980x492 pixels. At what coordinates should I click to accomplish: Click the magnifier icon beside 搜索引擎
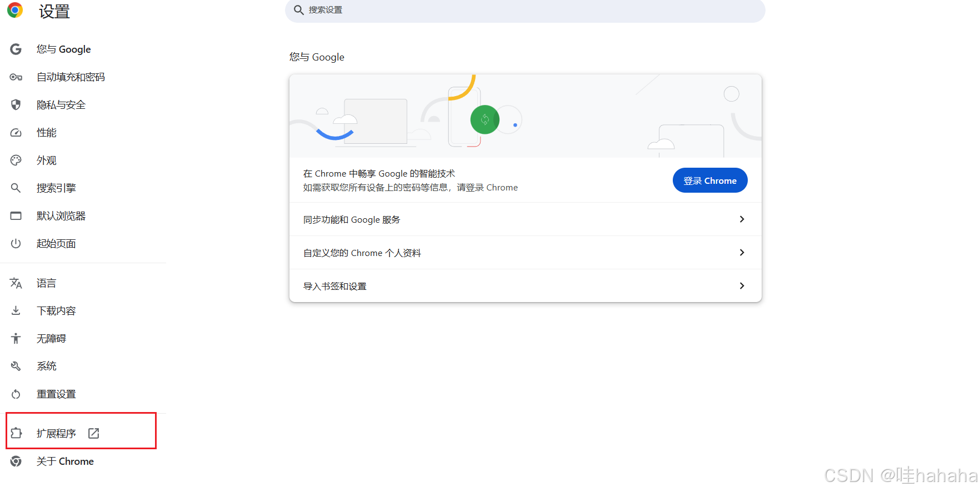[x=16, y=188]
